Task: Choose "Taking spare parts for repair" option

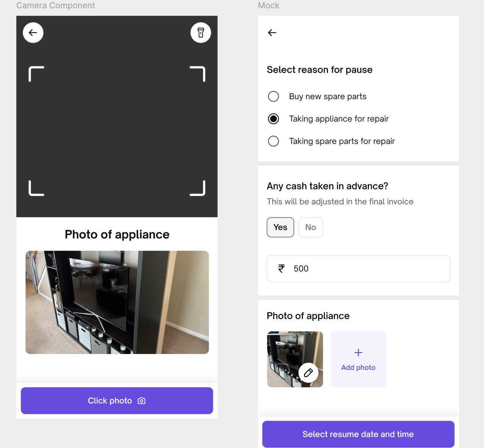Action: [273, 141]
